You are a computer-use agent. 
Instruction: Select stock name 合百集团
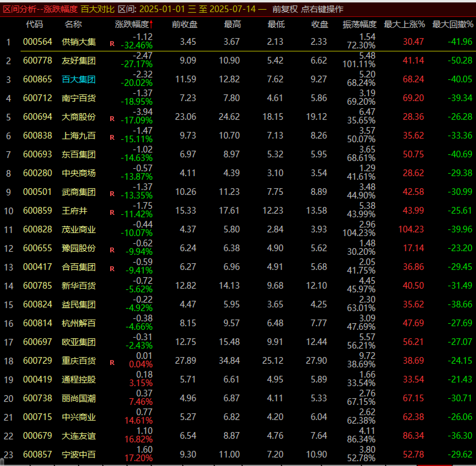[x=79, y=267]
